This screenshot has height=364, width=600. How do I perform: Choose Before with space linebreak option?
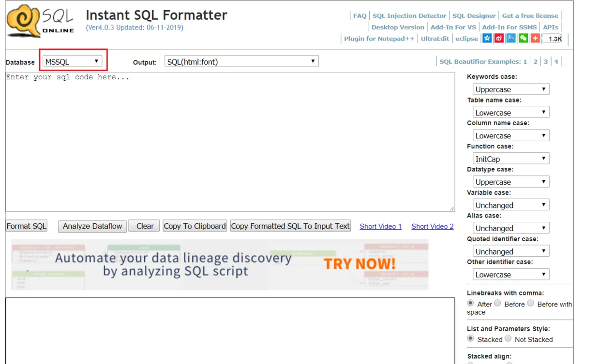(x=531, y=303)
